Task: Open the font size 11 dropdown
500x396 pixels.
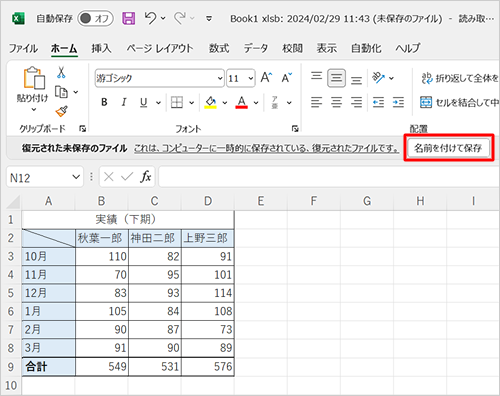Action: pos(251,79)
